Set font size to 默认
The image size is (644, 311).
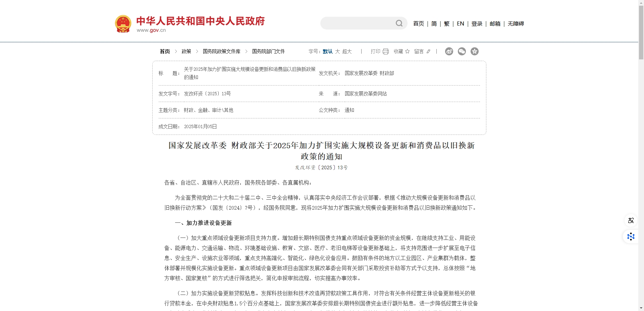click(x=328, y=51)
